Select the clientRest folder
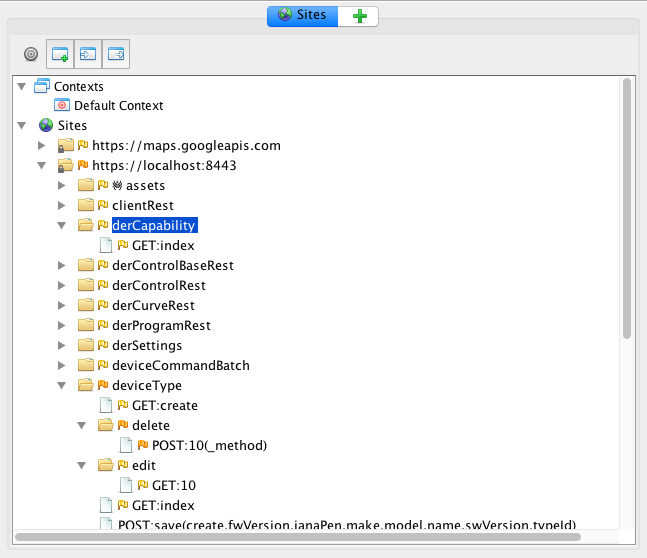The width and height of the screenshot is (647, 558). (x=142, y=206)
